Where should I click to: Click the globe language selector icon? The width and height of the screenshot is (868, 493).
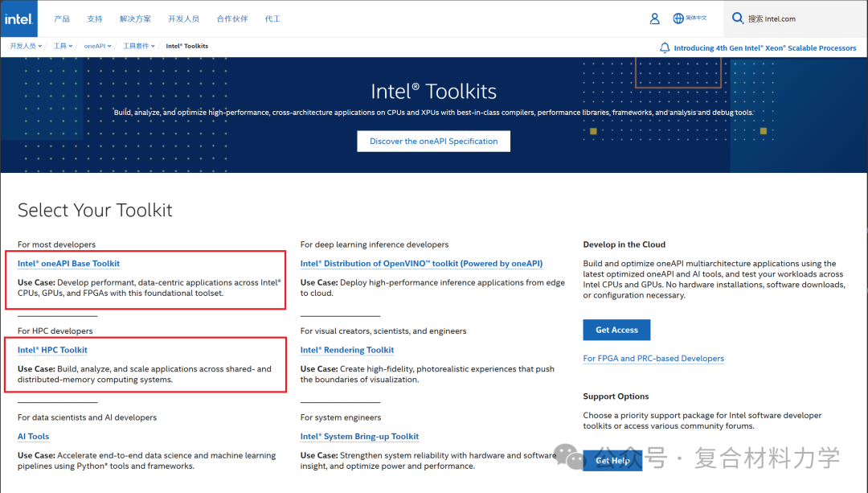[678, 18]
